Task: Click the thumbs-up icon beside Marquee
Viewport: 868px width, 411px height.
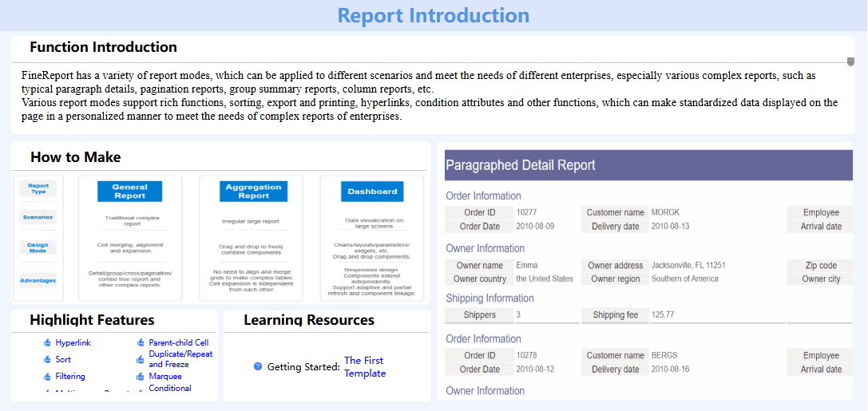Action: 141,377
